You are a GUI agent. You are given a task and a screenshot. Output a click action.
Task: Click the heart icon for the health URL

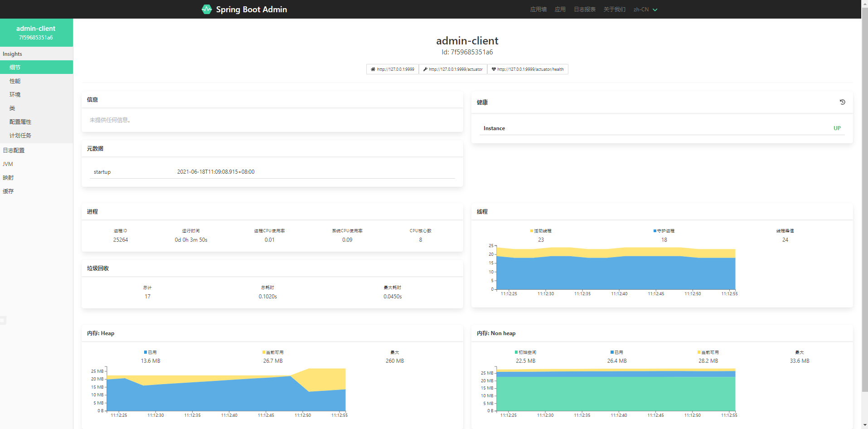click(494, 69)
